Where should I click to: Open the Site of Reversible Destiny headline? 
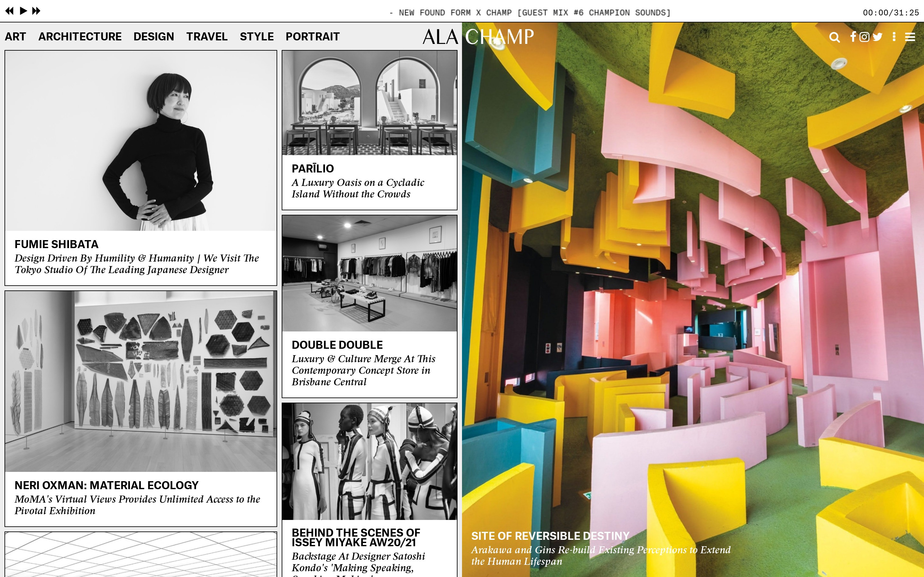pos(550,536)
